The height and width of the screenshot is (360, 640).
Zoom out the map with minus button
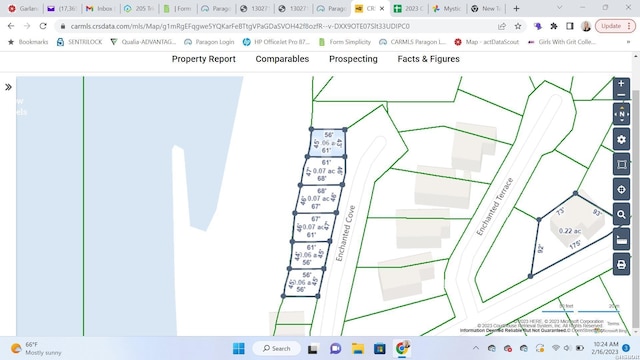(x=621, y=95)
